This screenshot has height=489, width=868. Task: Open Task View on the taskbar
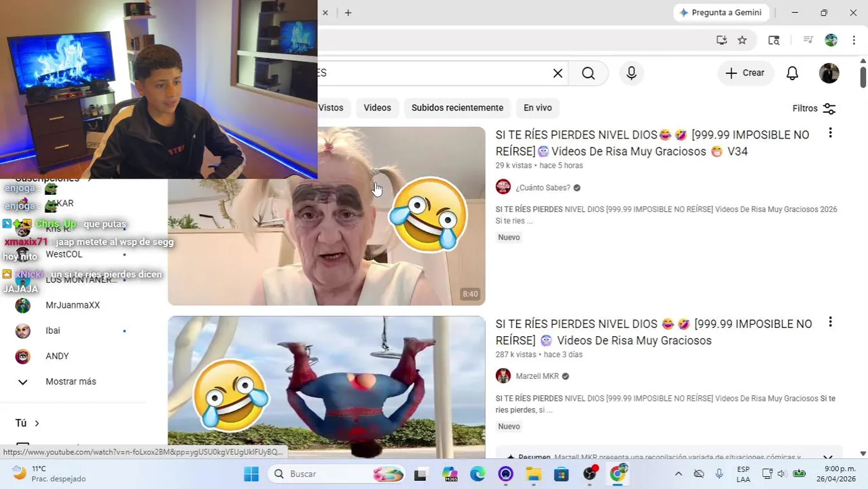coord(420,474)
